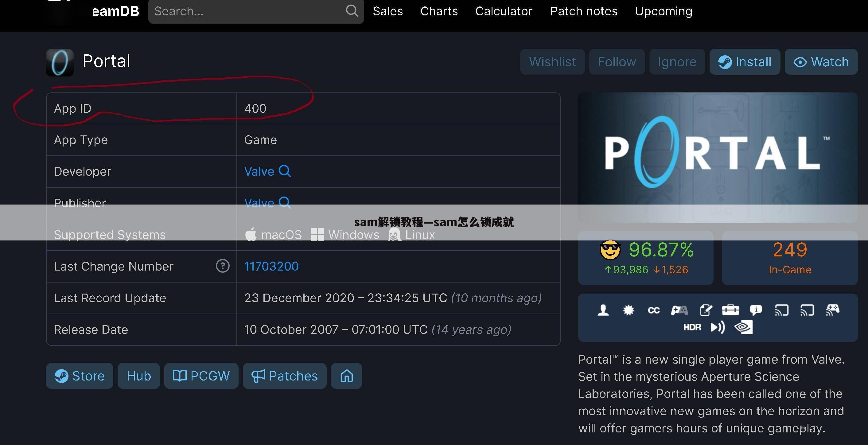Open the homepage house icon button
868x445 pixels.
click(x=346, y=376)
